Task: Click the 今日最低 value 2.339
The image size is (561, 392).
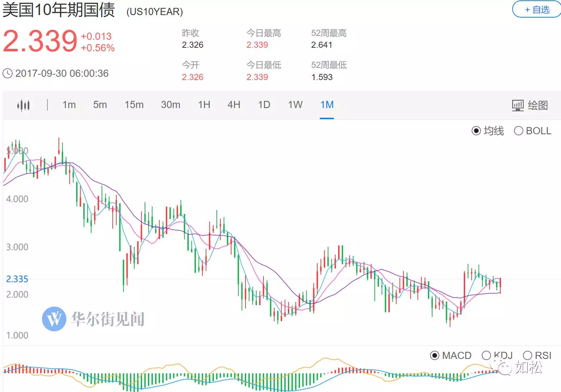Action: coord(257,77)
